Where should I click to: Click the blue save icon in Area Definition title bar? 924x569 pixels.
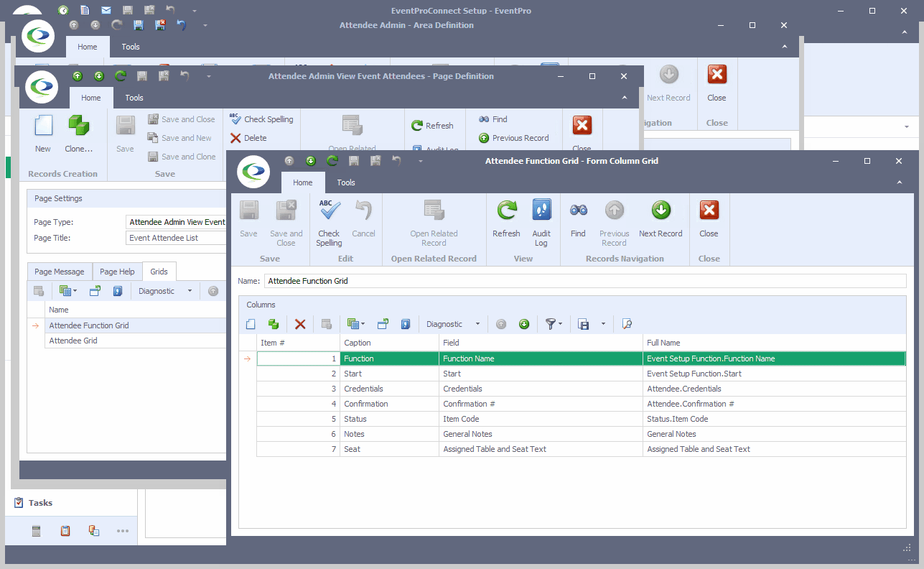point(139,25)
